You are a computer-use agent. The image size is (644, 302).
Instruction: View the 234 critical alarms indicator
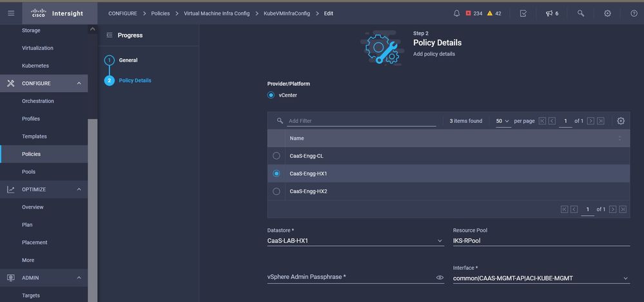coord(474,14)
